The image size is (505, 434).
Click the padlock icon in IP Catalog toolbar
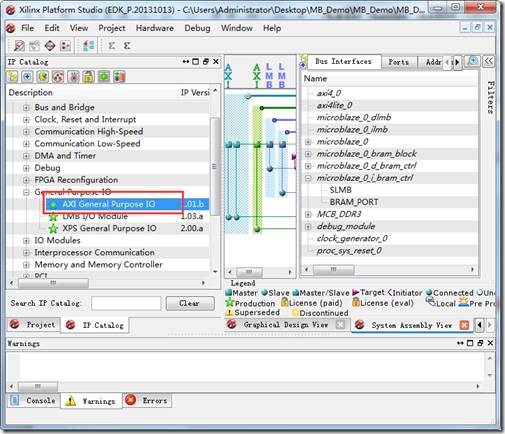(89, 77)
